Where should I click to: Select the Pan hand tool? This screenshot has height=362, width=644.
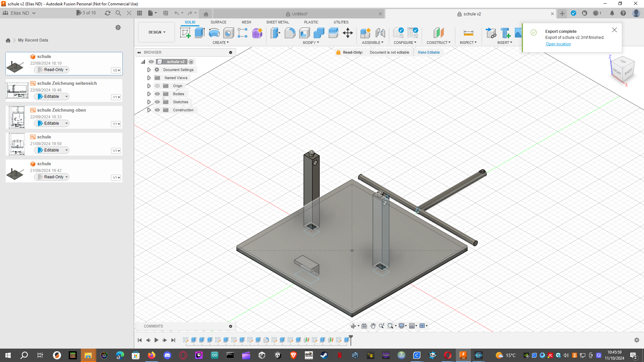coord(373,326)
